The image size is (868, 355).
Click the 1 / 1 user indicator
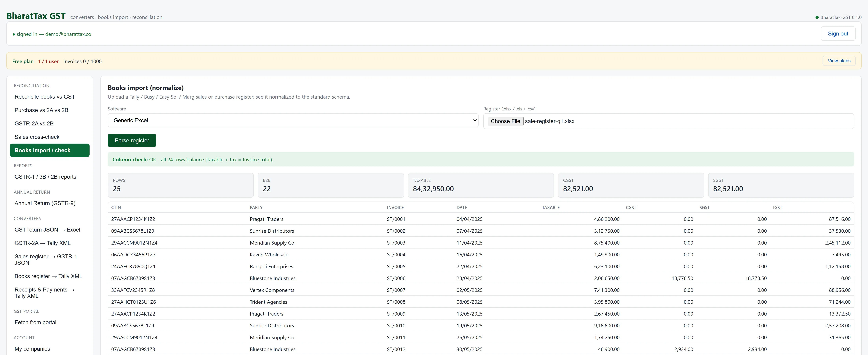click(49, 61)
